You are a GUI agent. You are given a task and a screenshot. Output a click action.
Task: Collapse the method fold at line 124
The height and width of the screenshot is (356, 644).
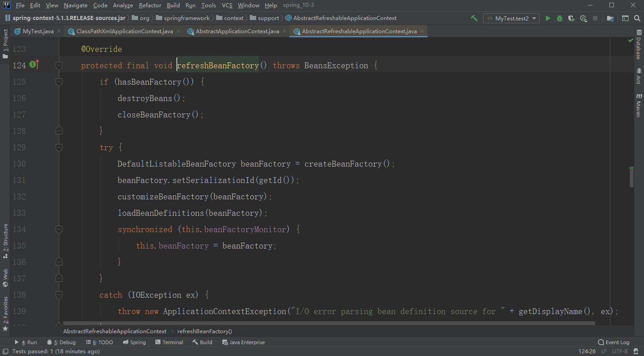59,66
